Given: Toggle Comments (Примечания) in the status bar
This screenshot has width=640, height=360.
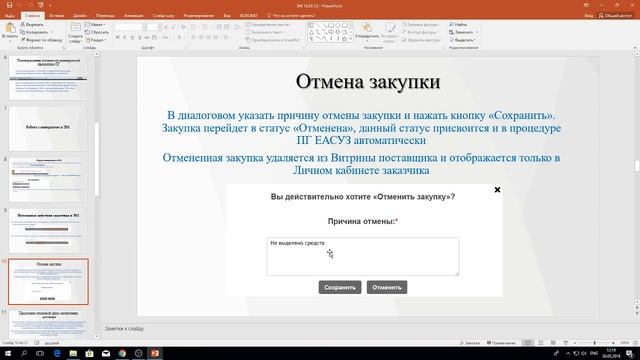Looking at the screenshot, I should pos(501,343).
